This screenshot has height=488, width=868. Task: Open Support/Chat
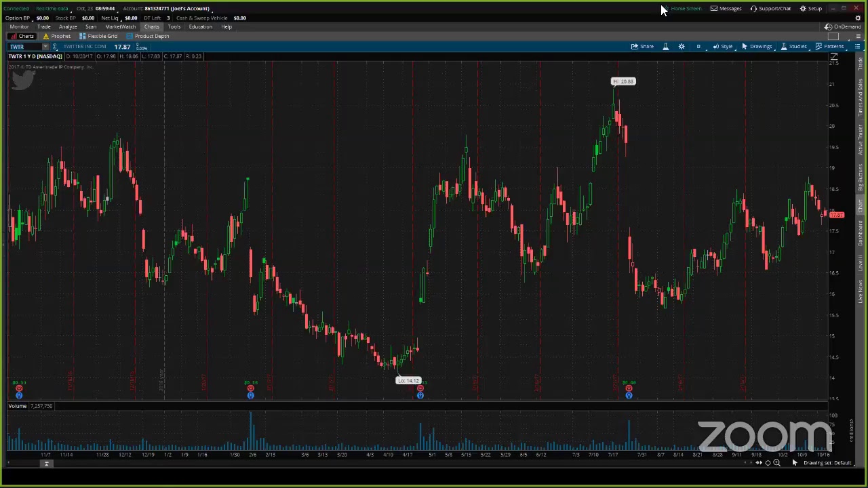770,9
